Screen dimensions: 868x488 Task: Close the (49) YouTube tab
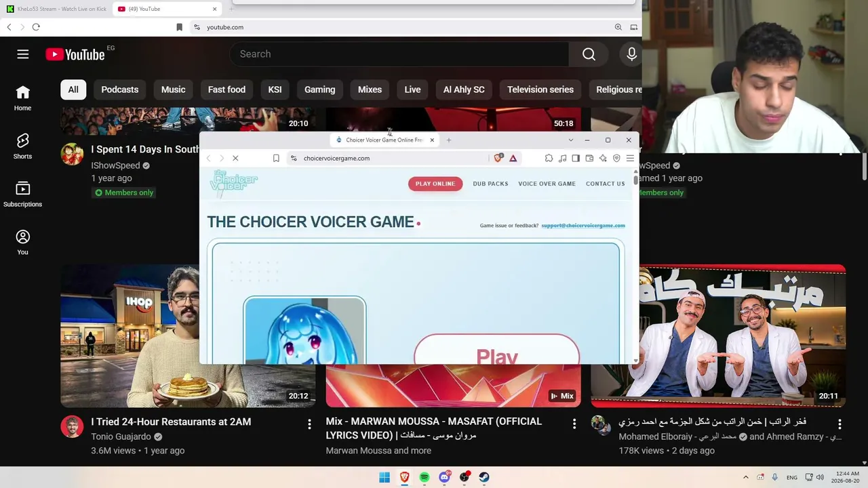(215, 9)
